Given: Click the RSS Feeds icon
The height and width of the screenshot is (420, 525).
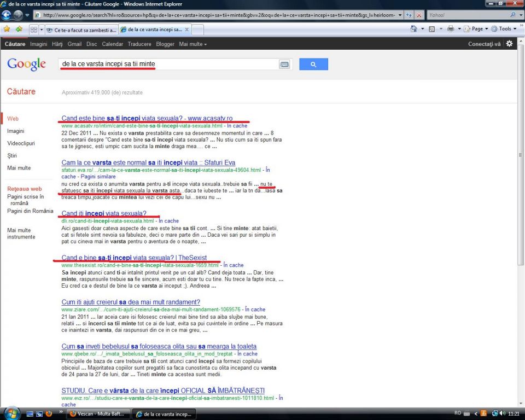Looking at the screenshot, I should click(x=432, y=29).
